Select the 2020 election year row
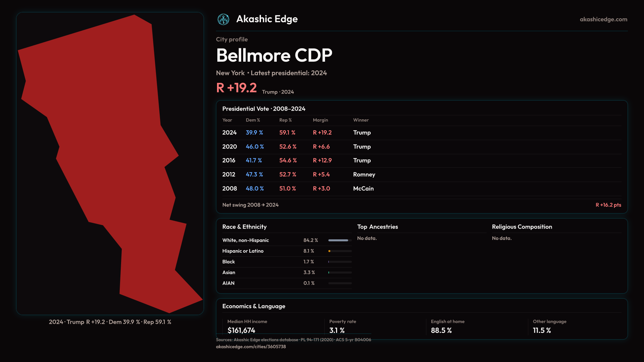Screen dimensions: 644x362 [229, 147]
